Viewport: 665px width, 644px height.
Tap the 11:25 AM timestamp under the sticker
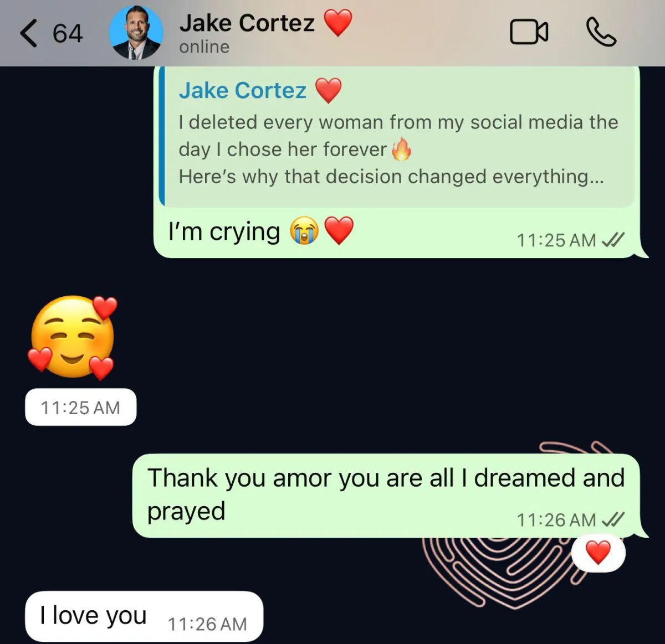(x=80, y=408)
